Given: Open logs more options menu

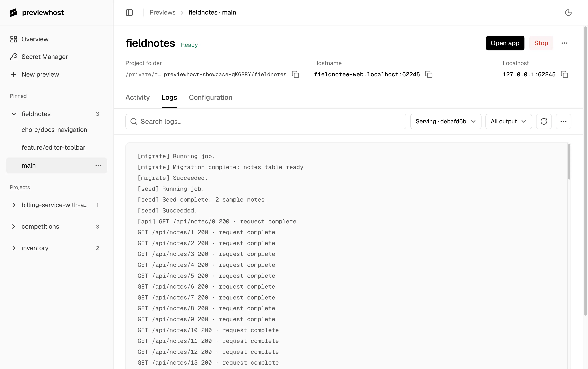Looking at the screenshot, I should [x=563, y=121].
